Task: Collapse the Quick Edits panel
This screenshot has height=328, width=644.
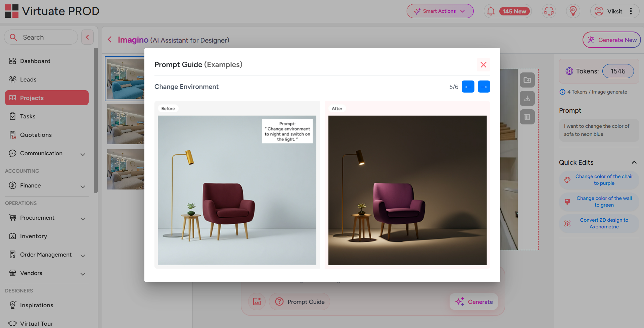Action: pyautogui.click(x=634, y=162)
